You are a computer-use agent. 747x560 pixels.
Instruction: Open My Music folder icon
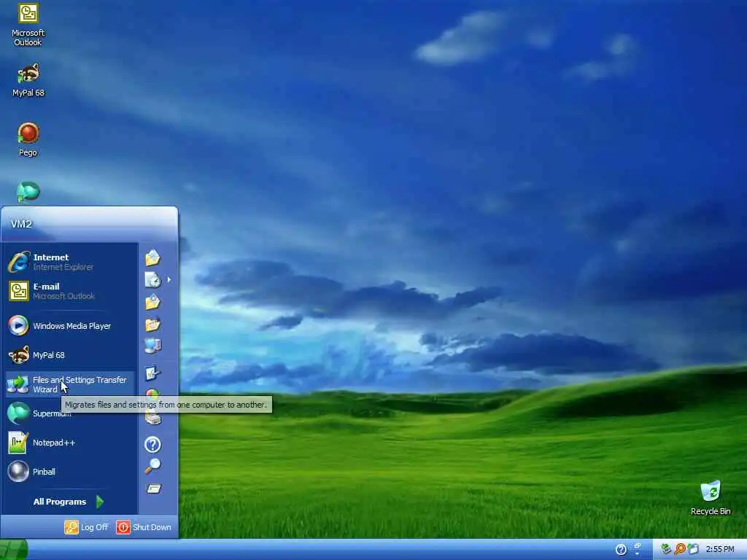152,324
